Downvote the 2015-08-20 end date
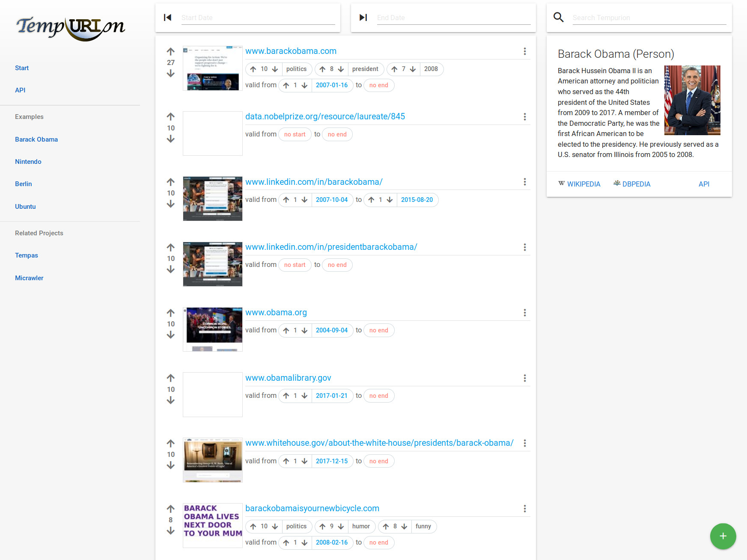This screenshot has width=747, height=560. click(x=390, y=200)
